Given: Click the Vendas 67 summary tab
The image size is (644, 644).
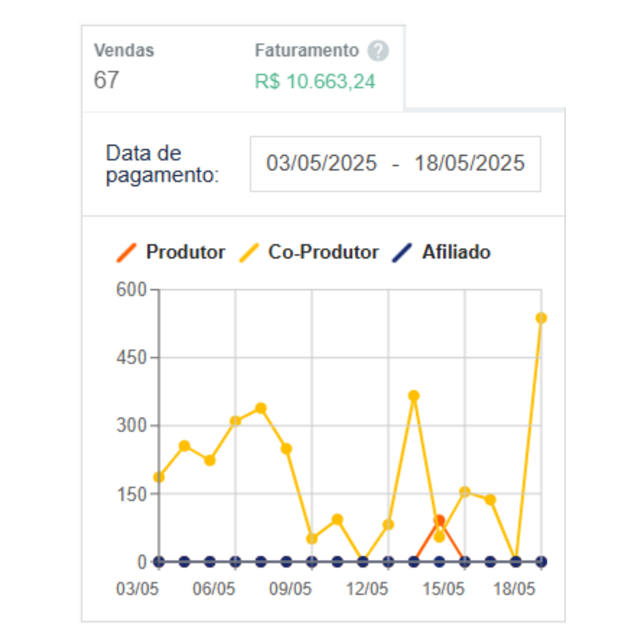Looking at the screenshot, I should click(x=123, y=66).
